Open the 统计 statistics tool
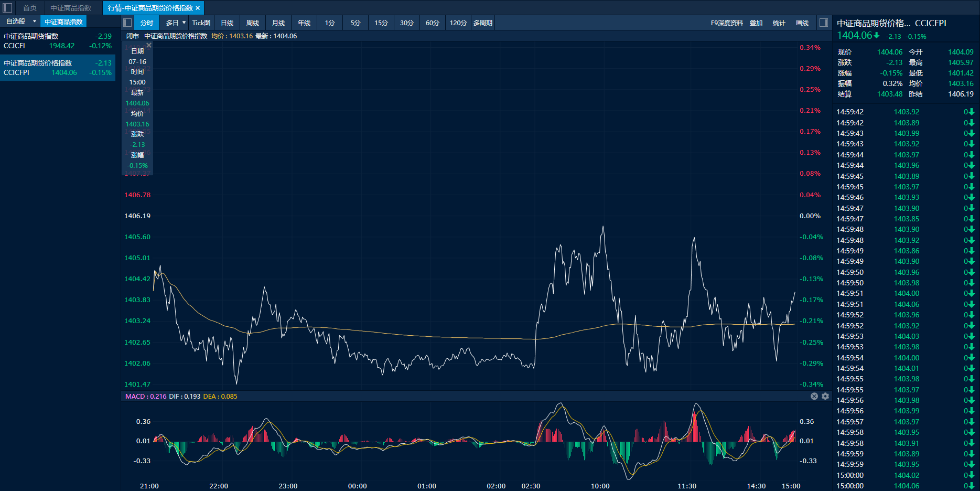 point(779,23)
